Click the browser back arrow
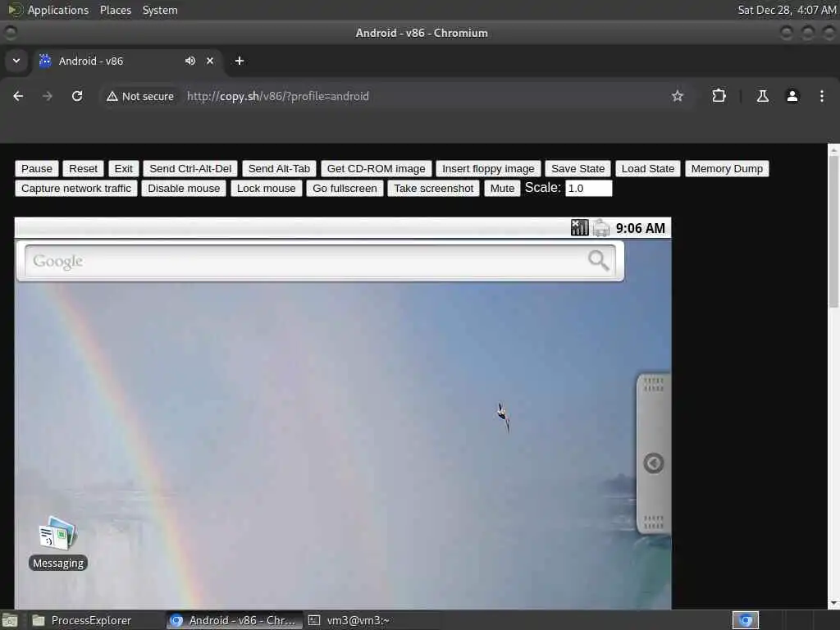 pos(18,96)
